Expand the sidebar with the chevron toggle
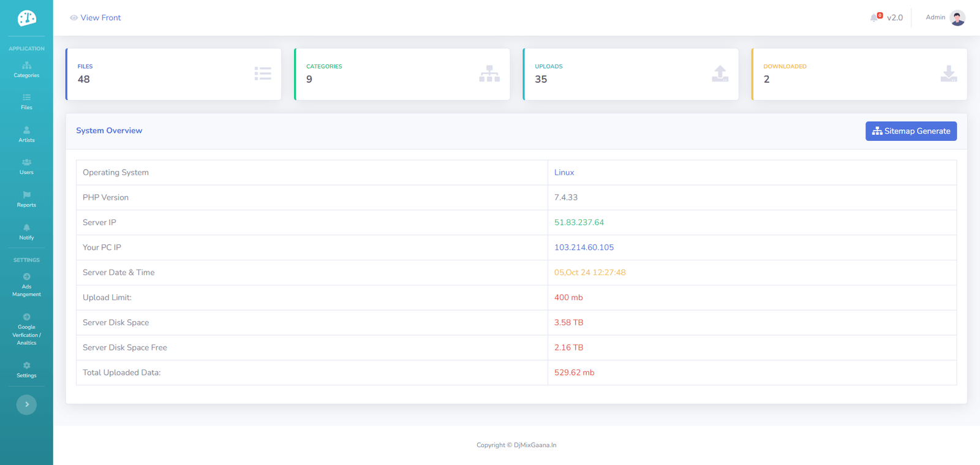 pos(26,404)
